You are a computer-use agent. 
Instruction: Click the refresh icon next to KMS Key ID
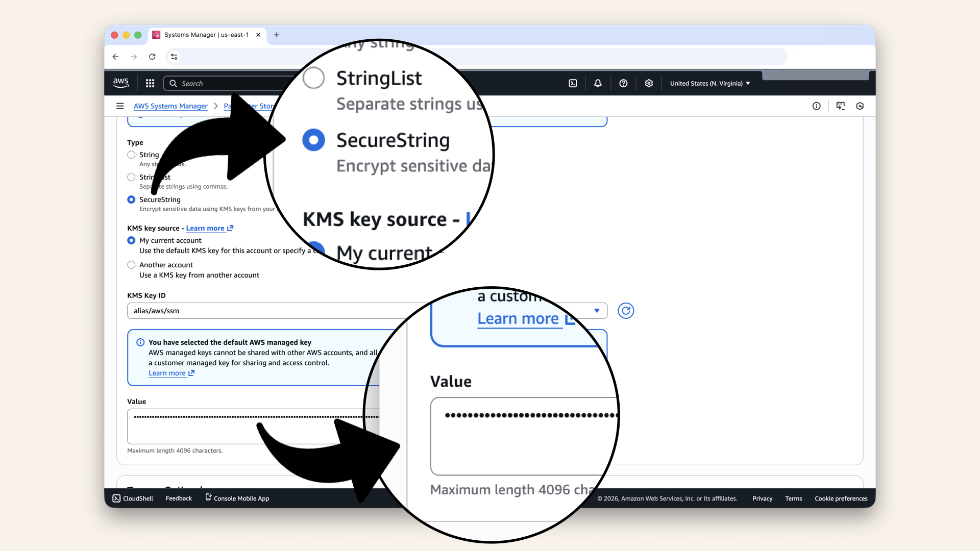point(625,311)
